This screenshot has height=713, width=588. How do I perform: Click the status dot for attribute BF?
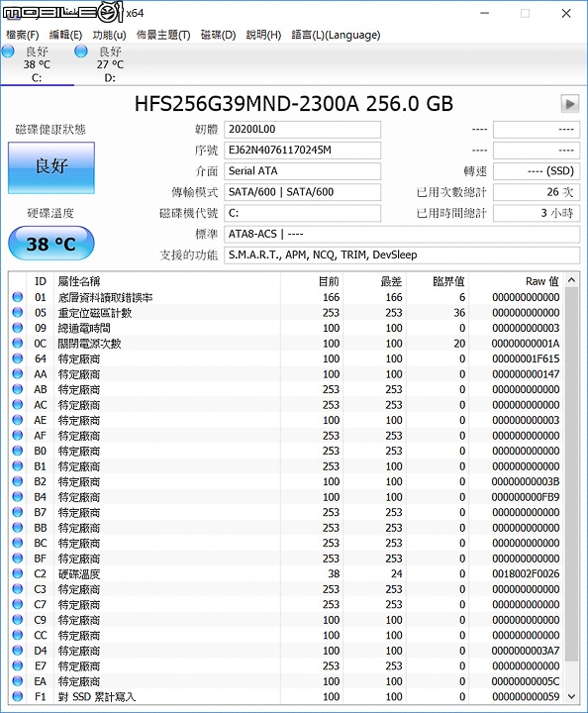click(18, 559)
